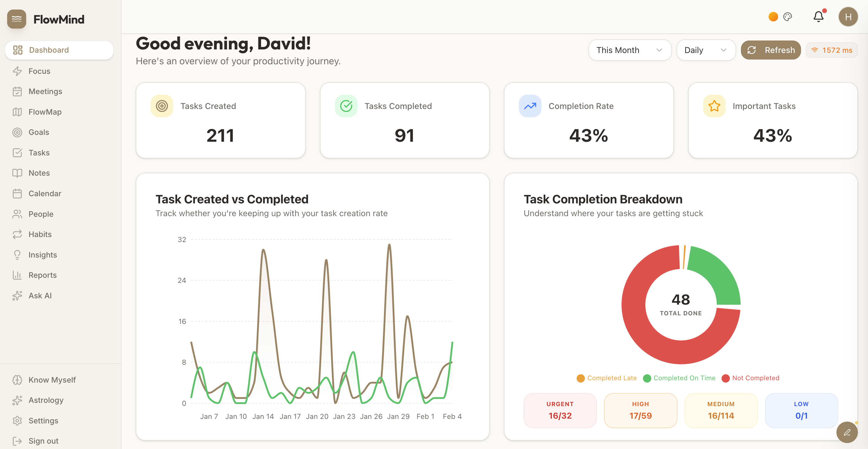
Task: Open Habits in the sidebar
Action: 40,234
